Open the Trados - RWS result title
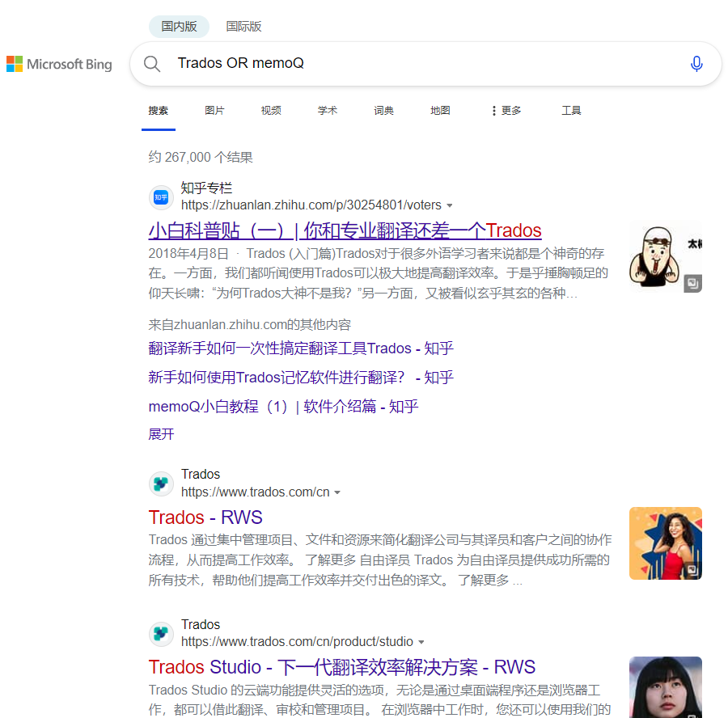 click(205, 517)
